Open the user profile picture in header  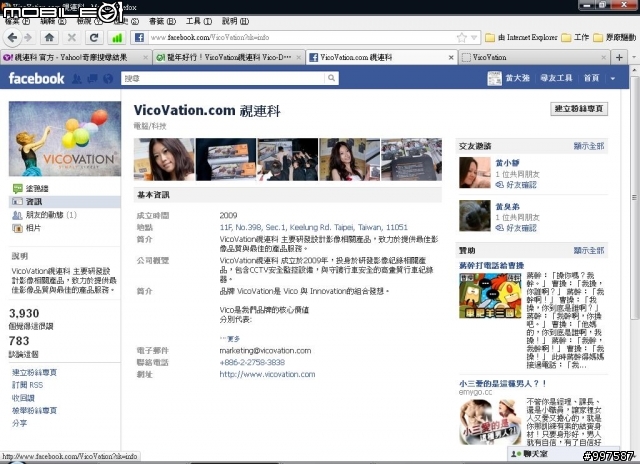(x=494, y=78)
